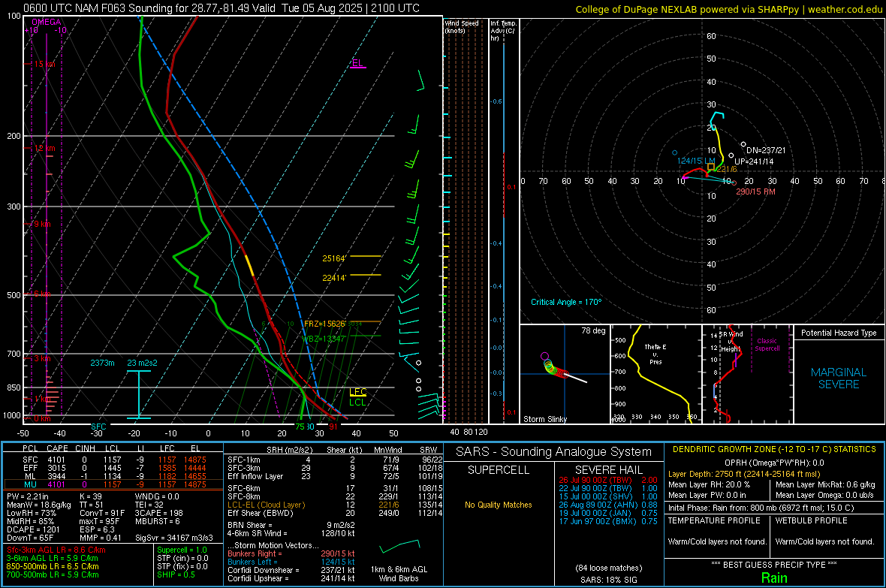This screenshot has height=588, width=886.
Task: Click the Supercell = 1.0 composite value
Action: pyautogui.click(x=182, y=550)
